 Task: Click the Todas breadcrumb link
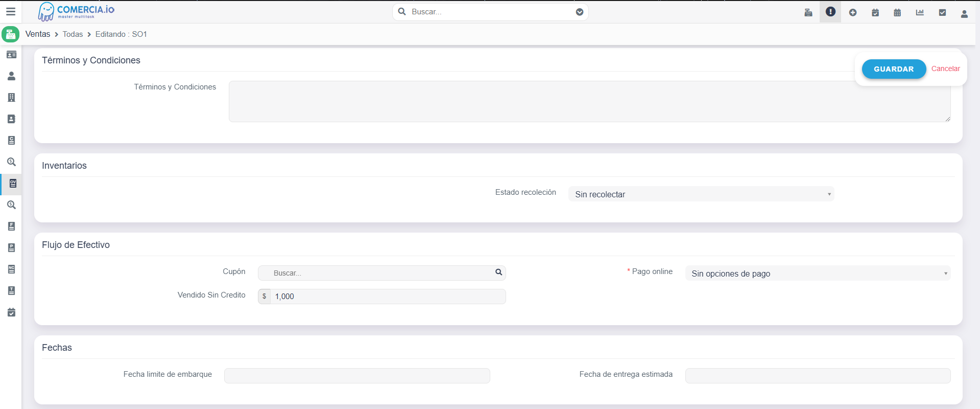click(x=73, y=34)
